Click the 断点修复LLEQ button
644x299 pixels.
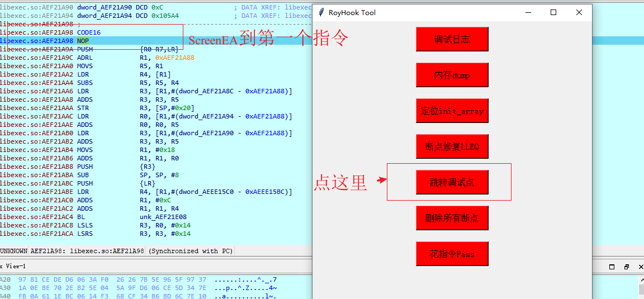[x=452, y=146]
